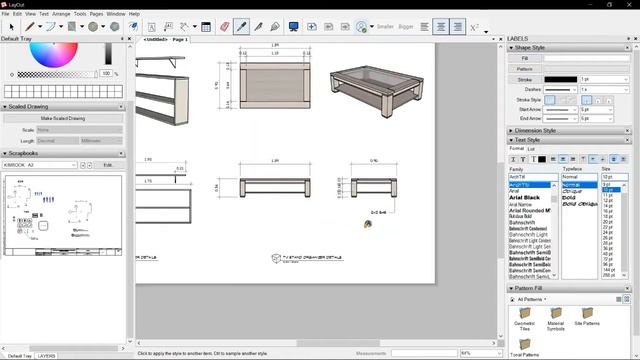This screenshot has height=360, width=640.
Task: Switch to the LAYERS tray tab
Action: (47, 356)
